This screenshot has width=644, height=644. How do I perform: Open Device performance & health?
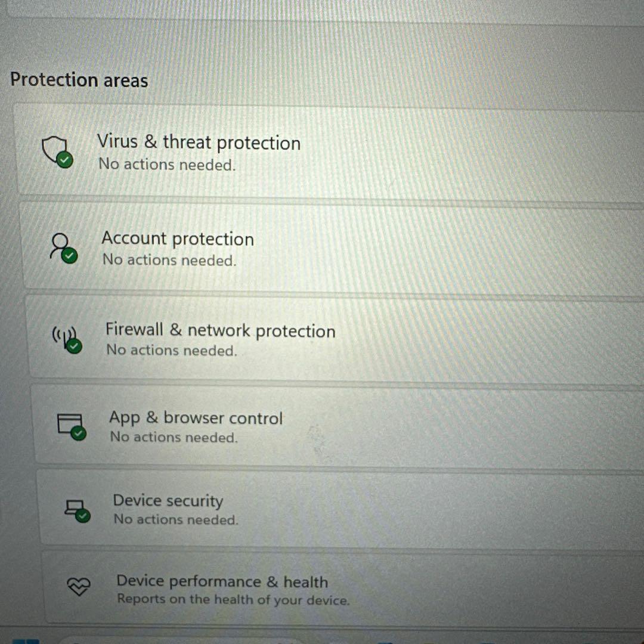click(x=222, y=581)
